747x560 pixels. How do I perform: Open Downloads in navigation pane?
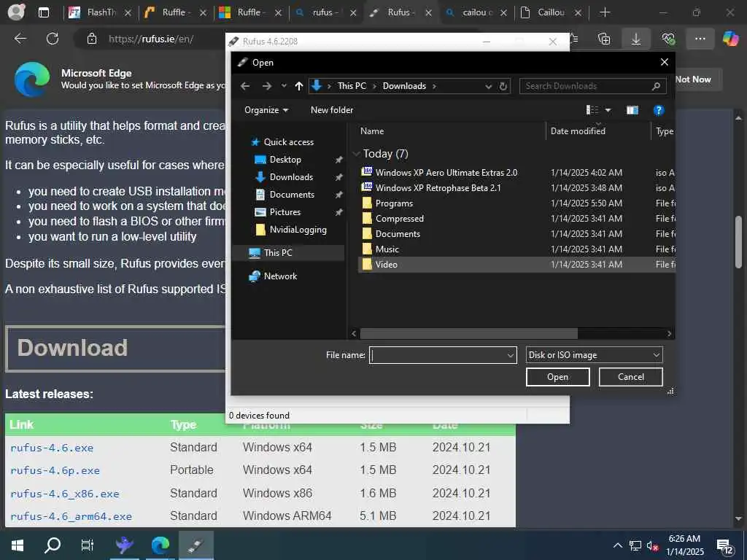[291, 177]
